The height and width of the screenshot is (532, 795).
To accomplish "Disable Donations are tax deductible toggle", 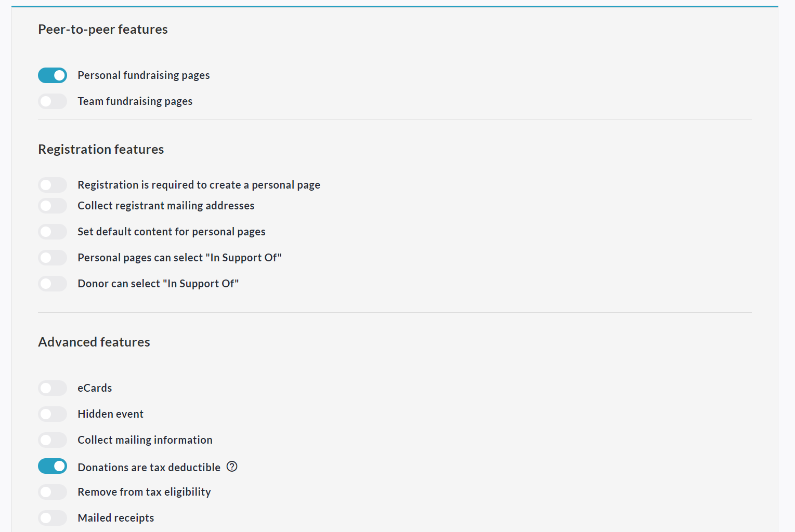I will point(53,467).
